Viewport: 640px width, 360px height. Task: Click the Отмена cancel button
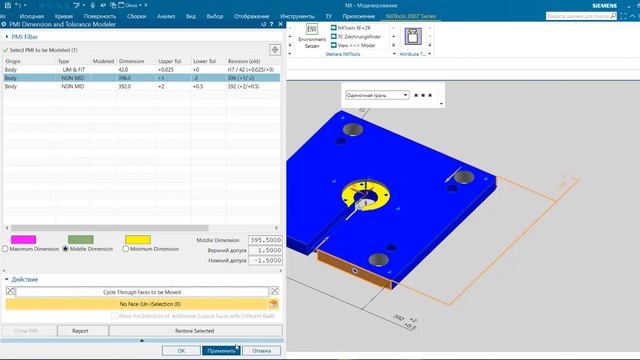click(261, 351)
